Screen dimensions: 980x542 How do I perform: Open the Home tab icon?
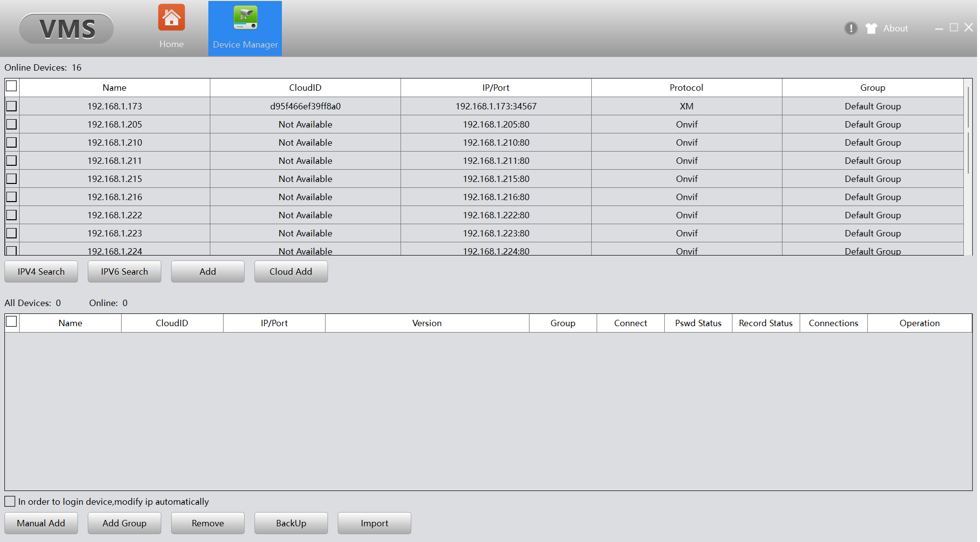point(171,18)
